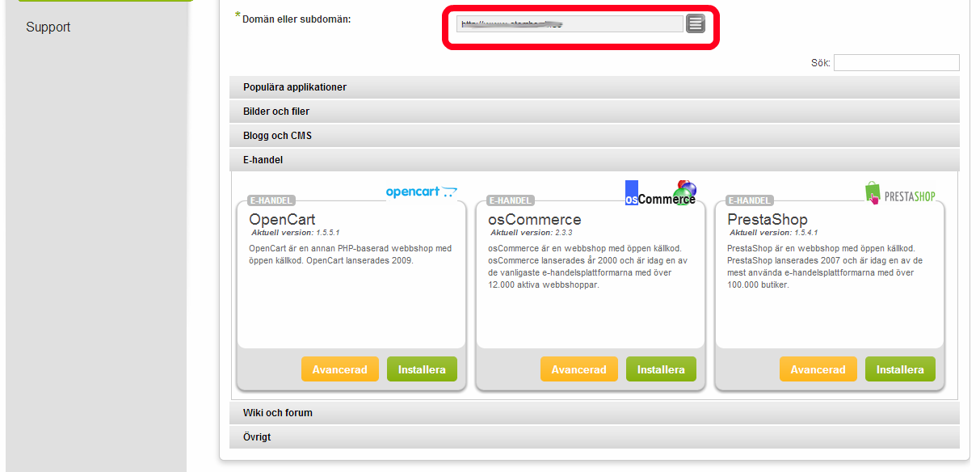The image size is (980, 472).
Task: Select the domain or subdomain field
Action: [569, 24]
